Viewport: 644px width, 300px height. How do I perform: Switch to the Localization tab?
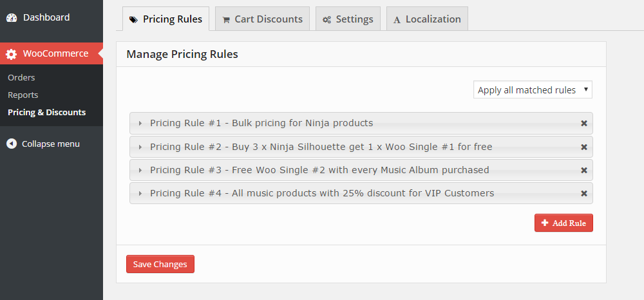coord(427,19)
